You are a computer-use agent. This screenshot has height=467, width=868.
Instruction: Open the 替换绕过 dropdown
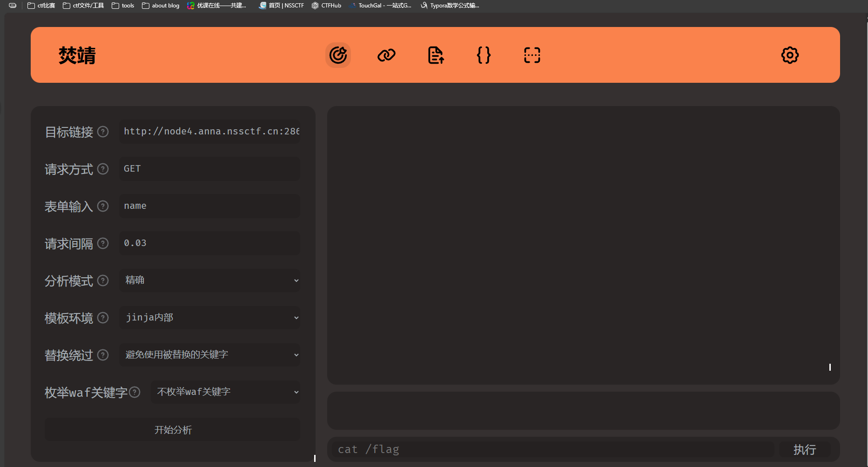(209, 354)
